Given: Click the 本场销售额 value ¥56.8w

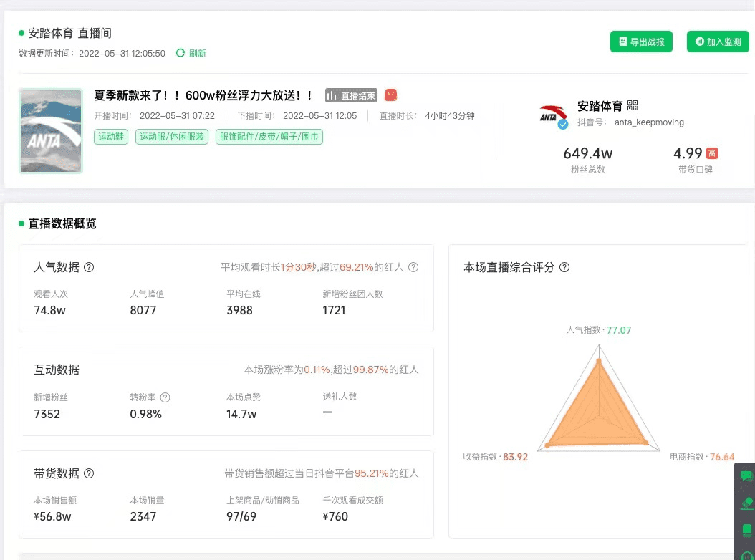Looking at the screenshot, I should tap(52, 516).
